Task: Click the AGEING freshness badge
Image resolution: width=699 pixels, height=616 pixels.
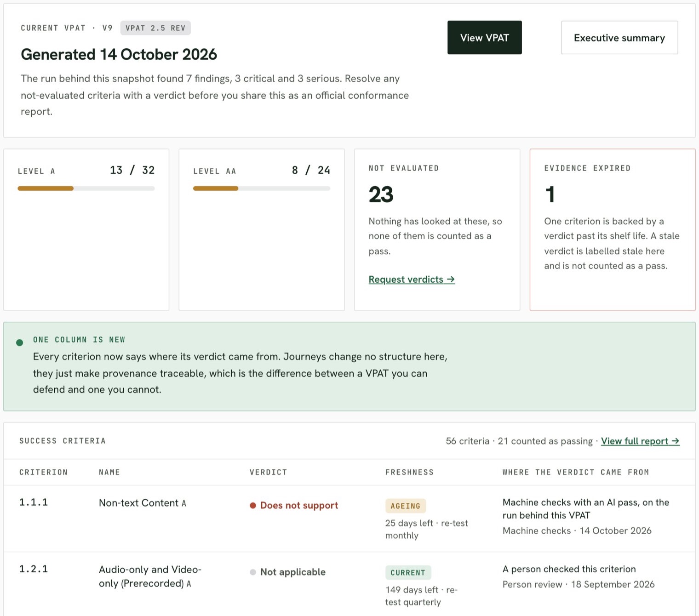Action: point(406,506)
